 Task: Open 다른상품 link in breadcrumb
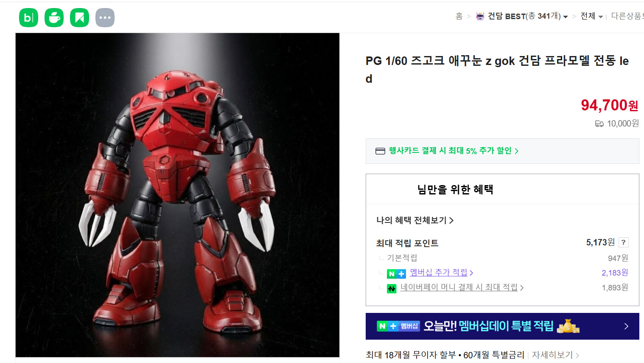coord(627,16)
